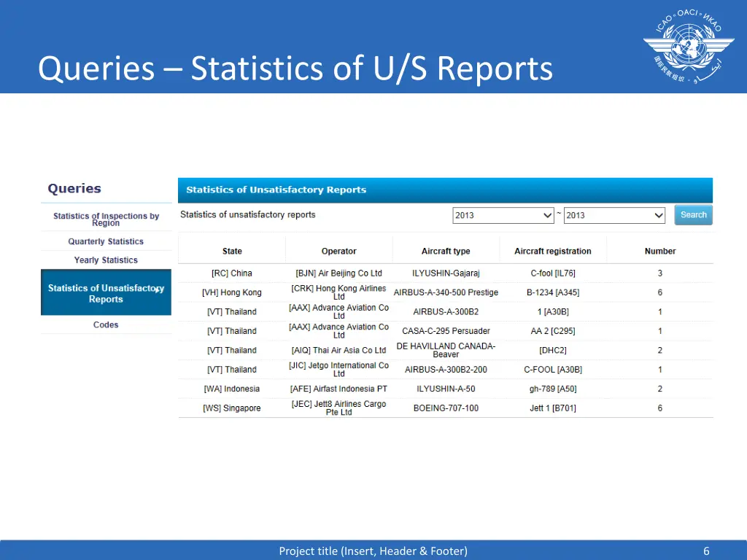747x560 pixels.
Task: Click the slide number 6 in footer
Action: point(706,551)
